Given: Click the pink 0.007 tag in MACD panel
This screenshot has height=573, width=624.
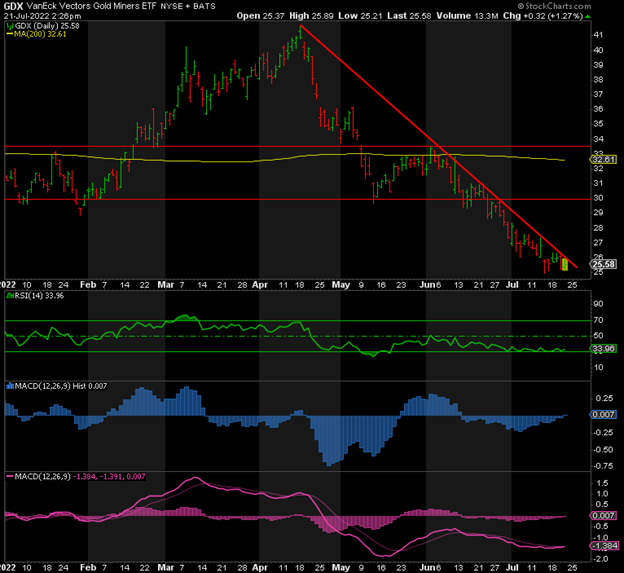Looking at the screenshot, I should (x=603, y=516).
